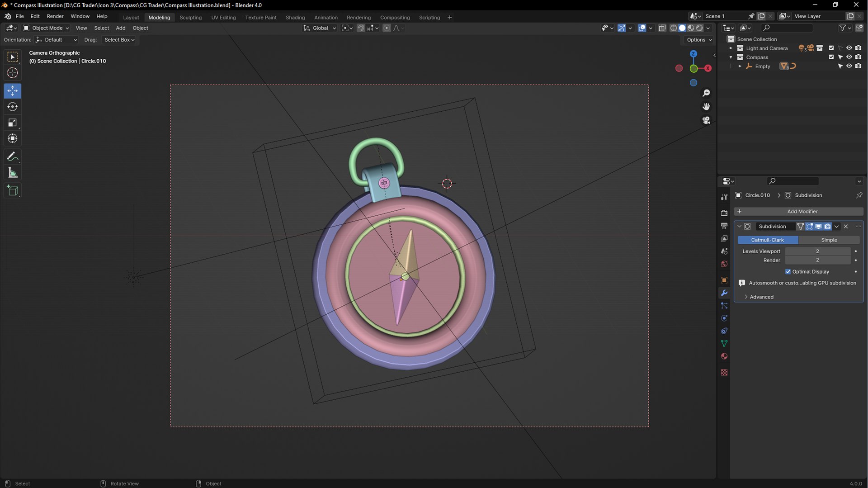Open the Render menu
Screen dimensions: 868x488
pyautogui.click(x=55, y=16)
